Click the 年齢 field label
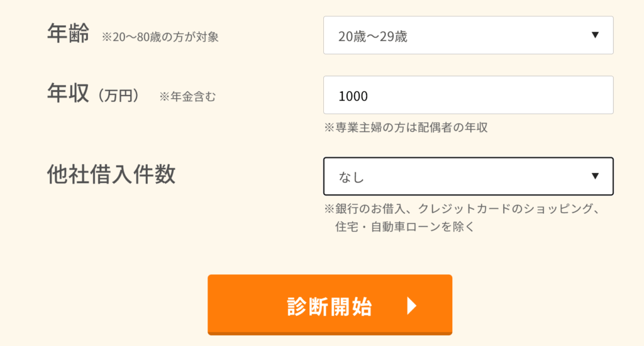 pyautogui.click(x=68, y=34)
